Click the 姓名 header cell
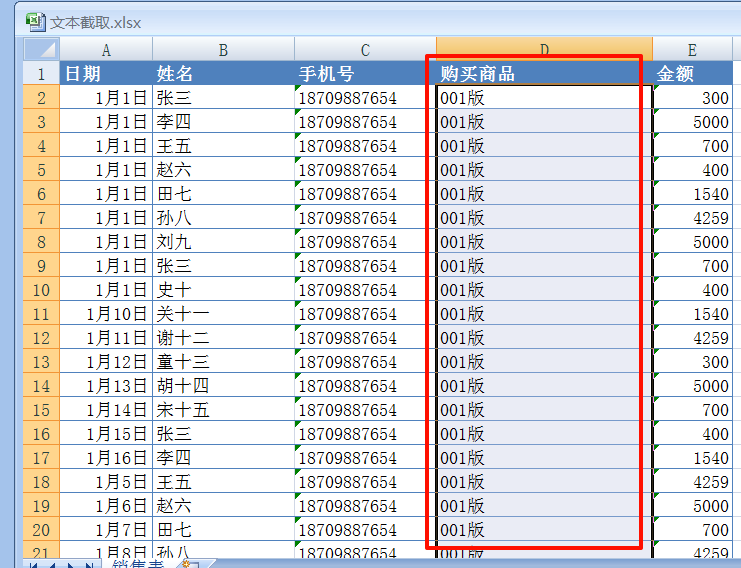 tap(223, 73)
